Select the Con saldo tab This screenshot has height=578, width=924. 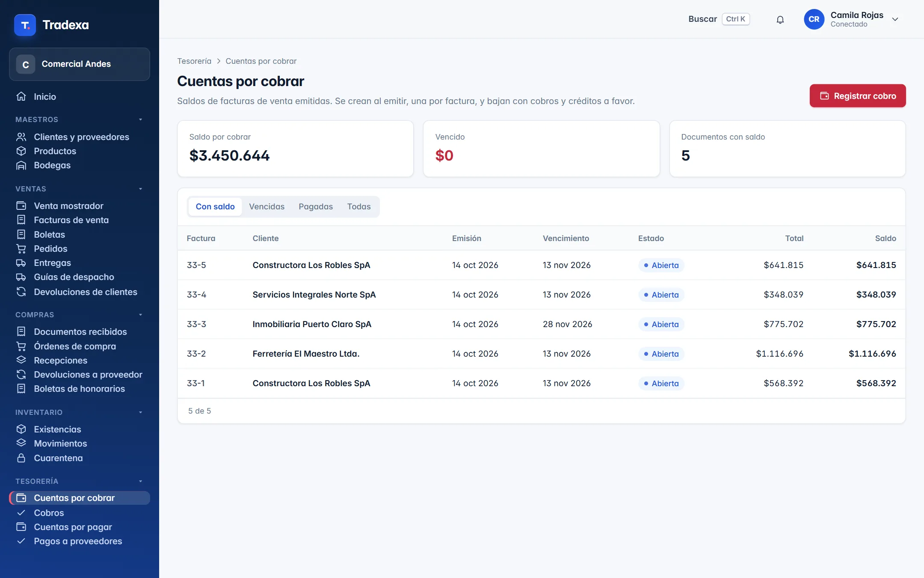(x=215, y=207)
